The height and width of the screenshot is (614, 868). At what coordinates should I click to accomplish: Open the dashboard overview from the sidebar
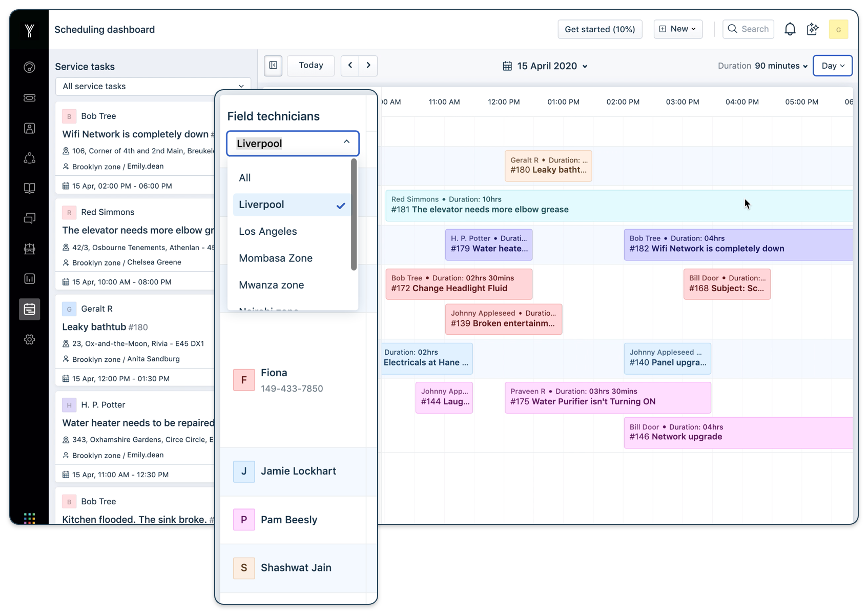pyautogui.click(x=29, y=67)
